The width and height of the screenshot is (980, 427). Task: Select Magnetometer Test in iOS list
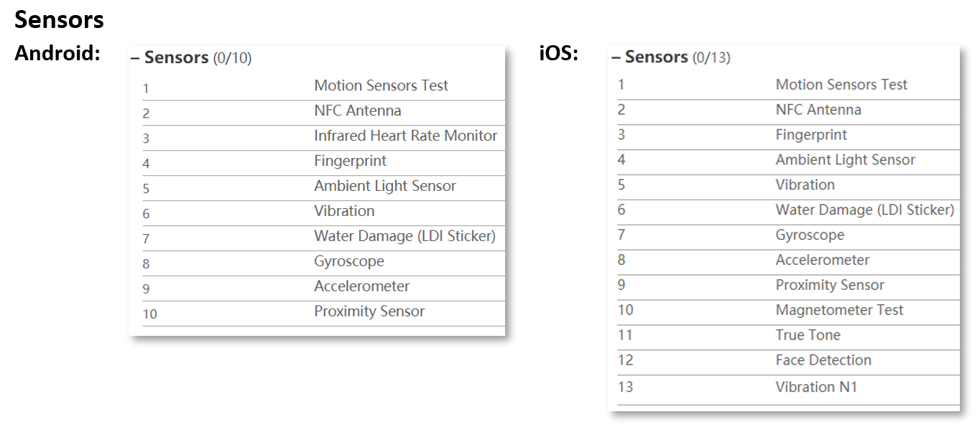(x=788, y=312)
